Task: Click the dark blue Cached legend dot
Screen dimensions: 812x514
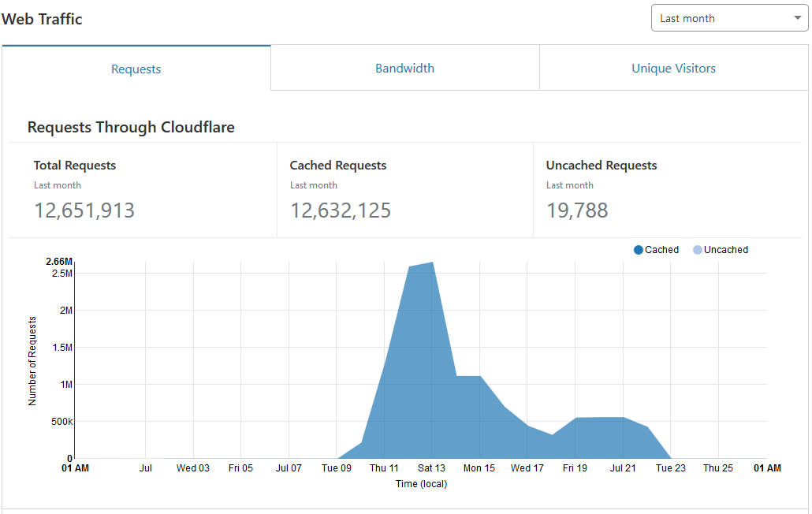Action: [639, 250]
